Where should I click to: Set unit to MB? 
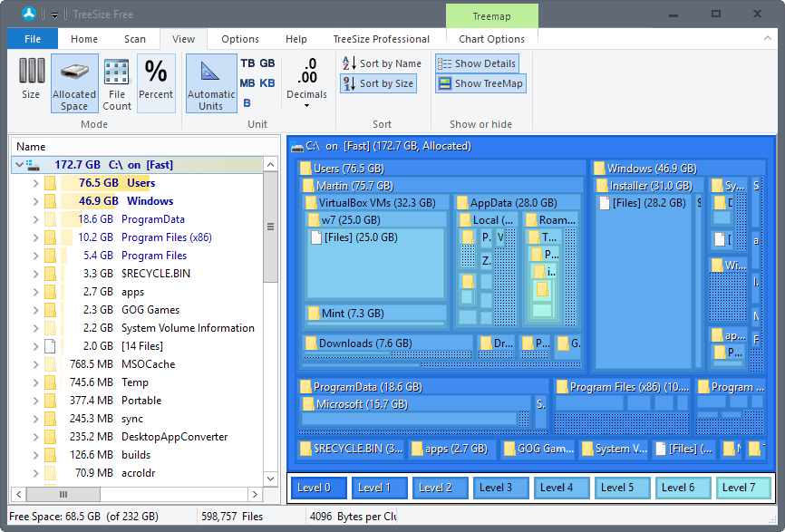247,83
